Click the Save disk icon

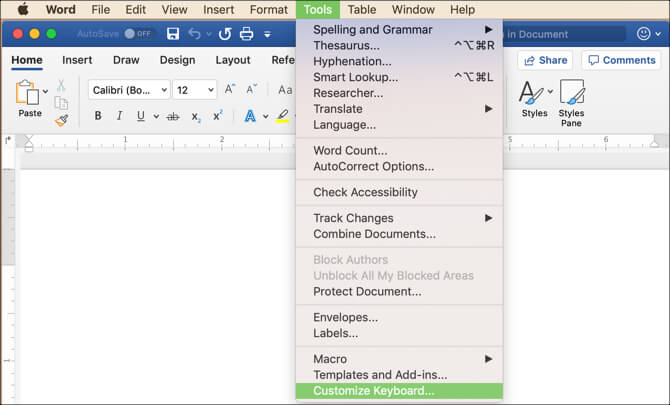click(x=173, y=34)
